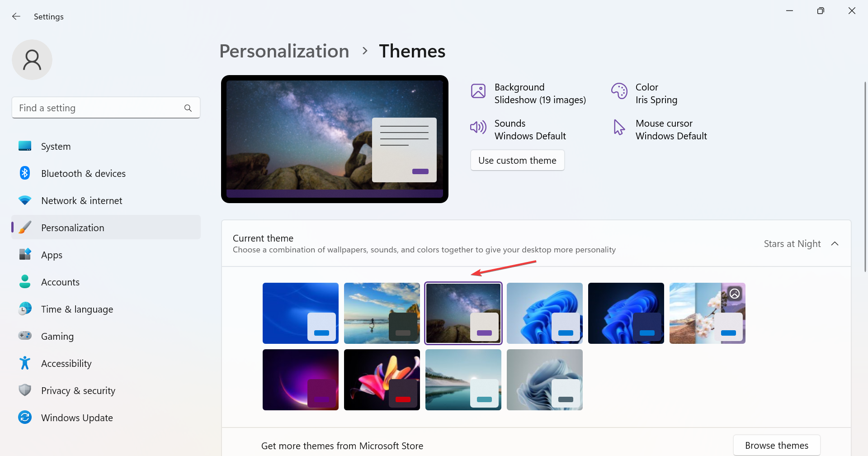Viewport: 868px width, 456px height.
Task: Select the beach sunrise theme
Action: (382, 313)
